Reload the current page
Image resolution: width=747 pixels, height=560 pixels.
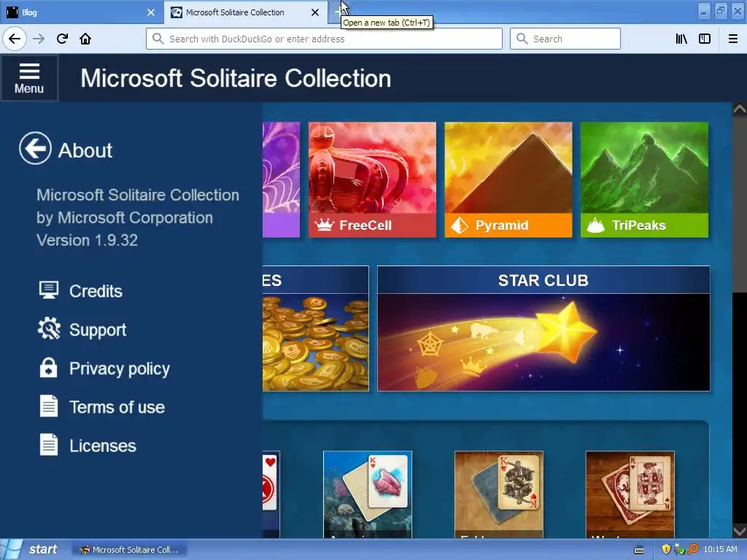(x=62, y=39)
